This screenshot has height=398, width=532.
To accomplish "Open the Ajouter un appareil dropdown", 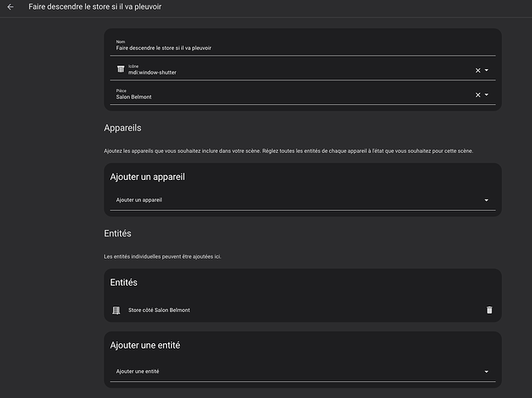I will coord(303,200).
